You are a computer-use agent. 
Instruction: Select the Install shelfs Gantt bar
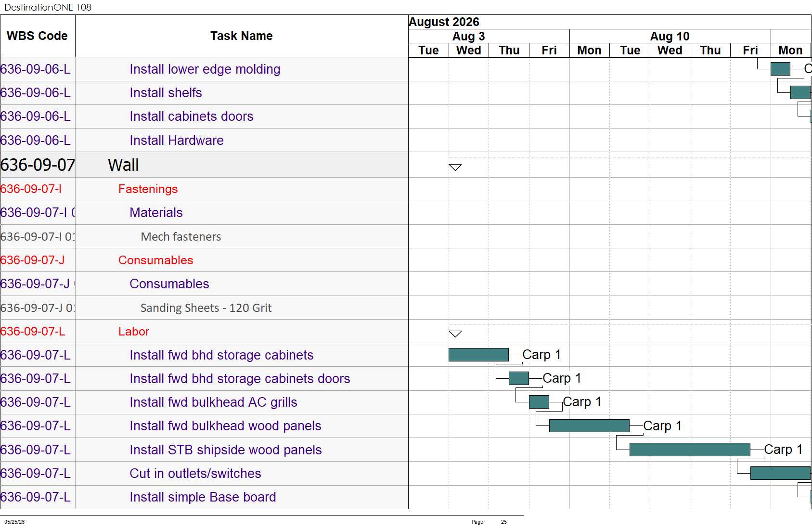800,92
